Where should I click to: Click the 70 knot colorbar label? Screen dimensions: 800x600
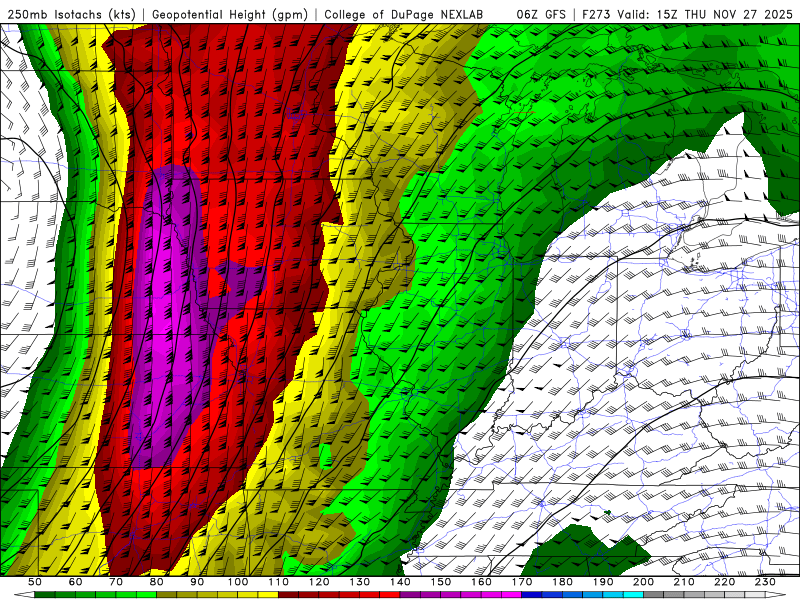coord(116,582)
